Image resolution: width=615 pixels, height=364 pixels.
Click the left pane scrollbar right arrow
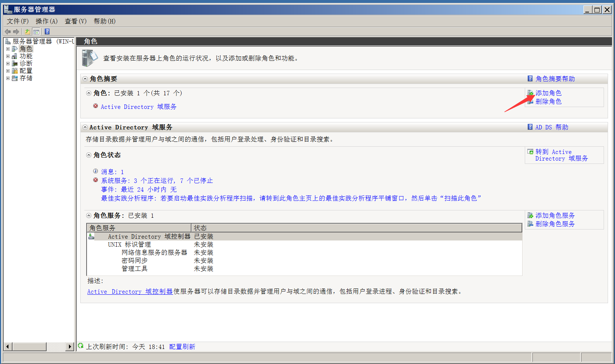[x=70, y=346]
